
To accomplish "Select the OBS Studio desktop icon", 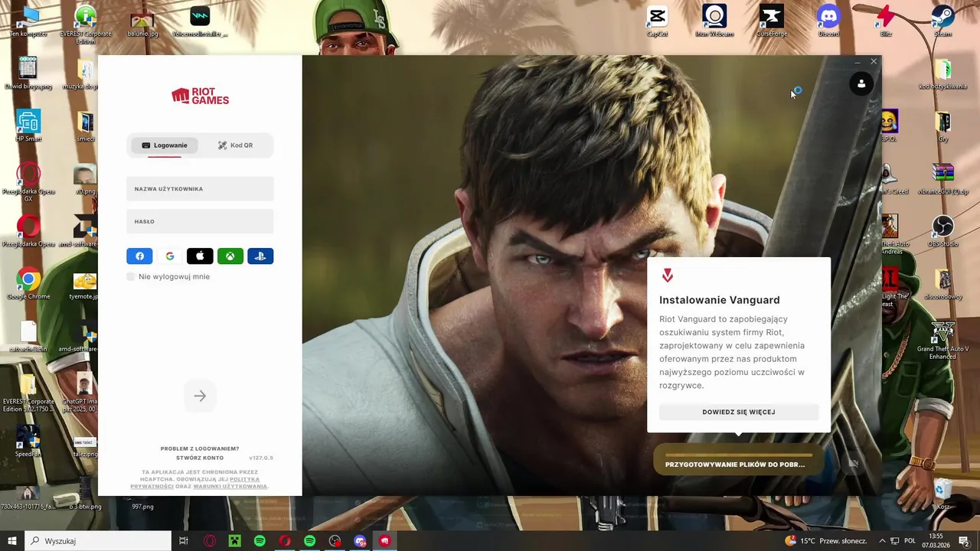I will click(942, 231).
